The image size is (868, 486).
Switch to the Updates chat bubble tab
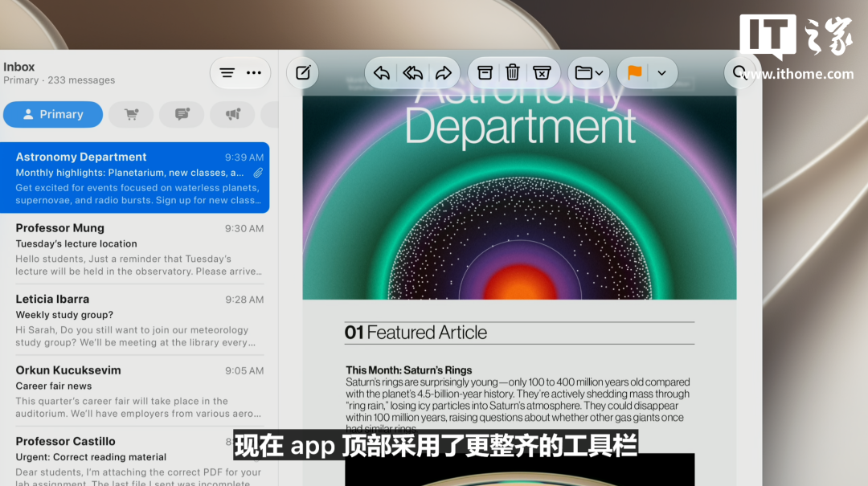tap(182, 115)
